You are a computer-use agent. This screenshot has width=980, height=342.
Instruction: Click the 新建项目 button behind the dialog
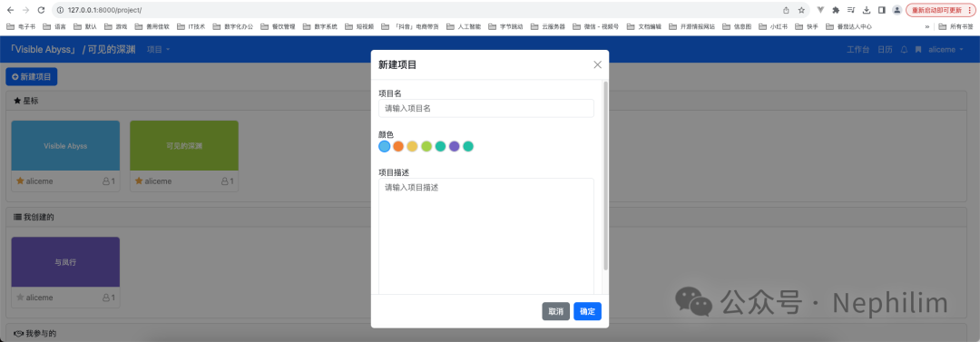click(x=31, y=77)
